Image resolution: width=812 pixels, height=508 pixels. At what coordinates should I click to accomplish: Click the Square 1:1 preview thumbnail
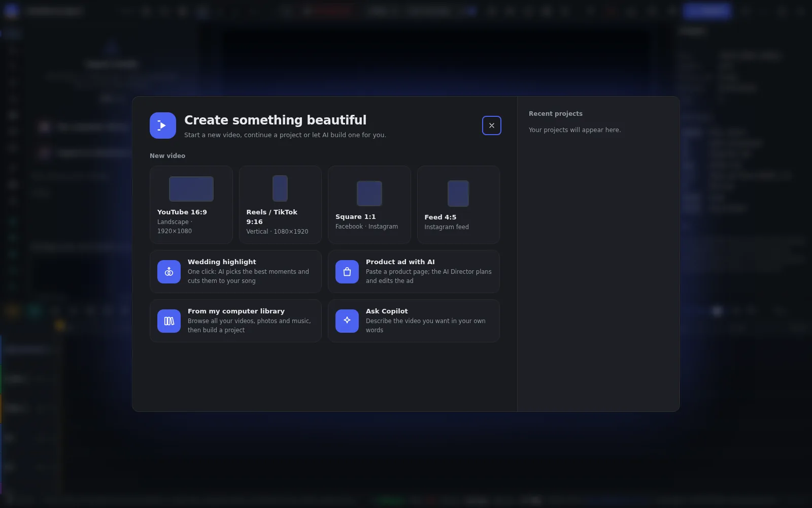click(x=369, y=194)
